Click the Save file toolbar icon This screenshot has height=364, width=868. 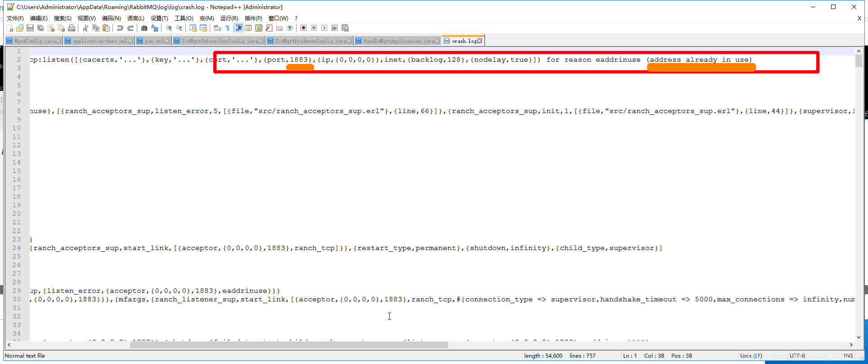coord(30,28)
